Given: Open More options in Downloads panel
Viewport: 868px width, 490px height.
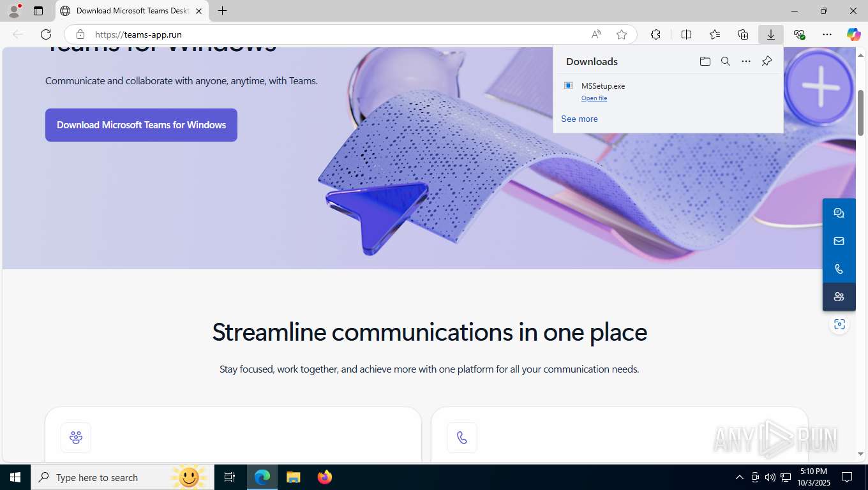Looking at the screenshot, I should tap(746, 61).
